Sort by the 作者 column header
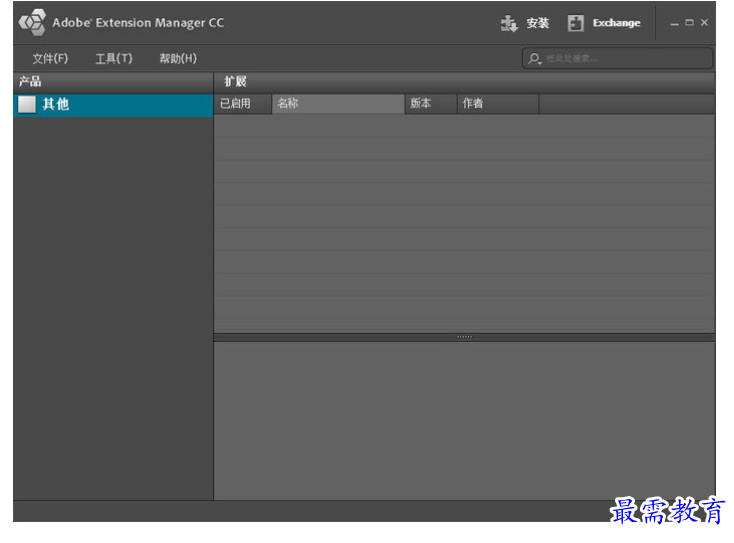Screen dimensions: 734x543 pyautogui.click(x=498, y=103)
